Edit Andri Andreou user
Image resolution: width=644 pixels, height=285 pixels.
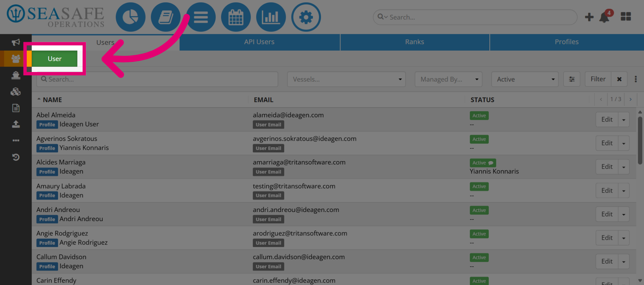[x=607, y=214]
